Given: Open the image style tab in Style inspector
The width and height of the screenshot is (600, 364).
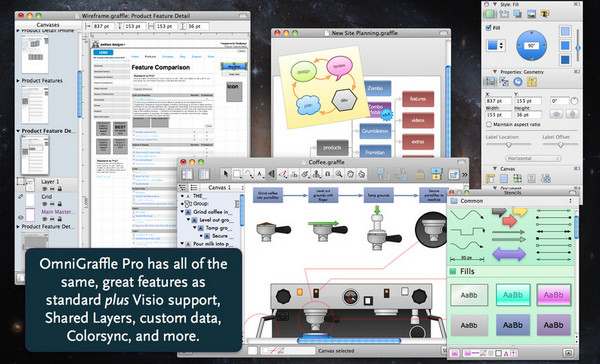Looking at the screenshot, I should point(531,14).
